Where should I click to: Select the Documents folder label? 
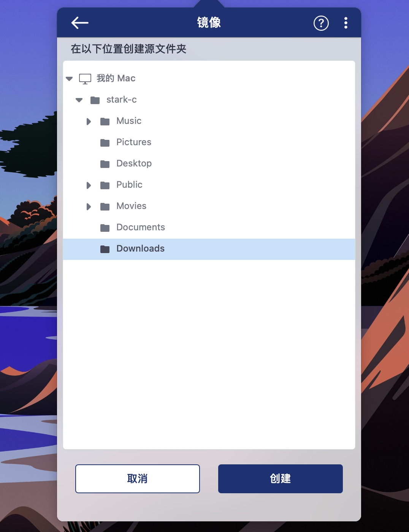[141, 227]
